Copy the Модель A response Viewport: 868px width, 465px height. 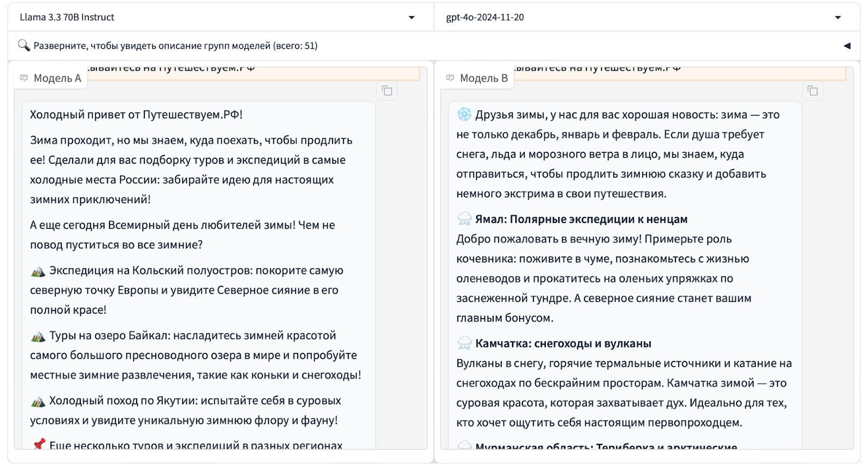coord(387,91)
